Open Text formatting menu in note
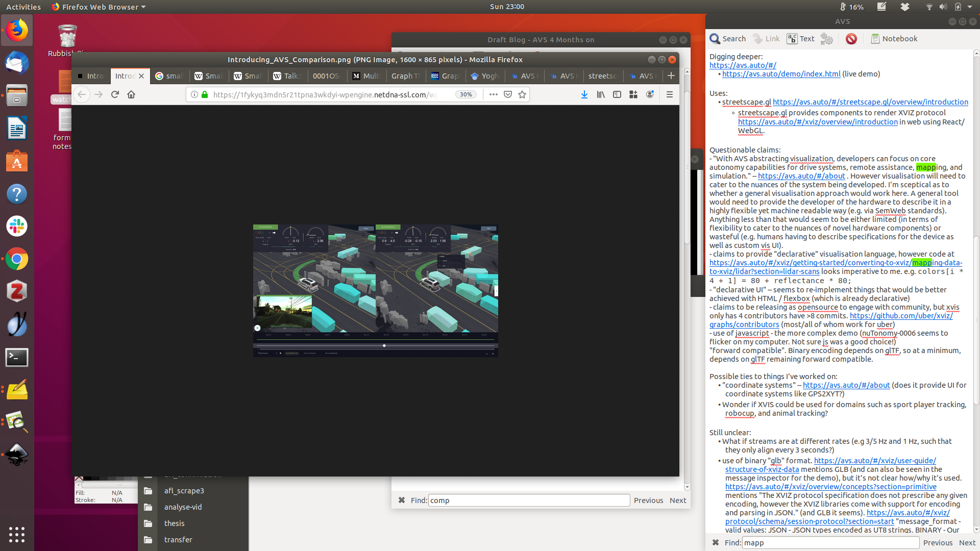980x551 pixels. point(801,39)
